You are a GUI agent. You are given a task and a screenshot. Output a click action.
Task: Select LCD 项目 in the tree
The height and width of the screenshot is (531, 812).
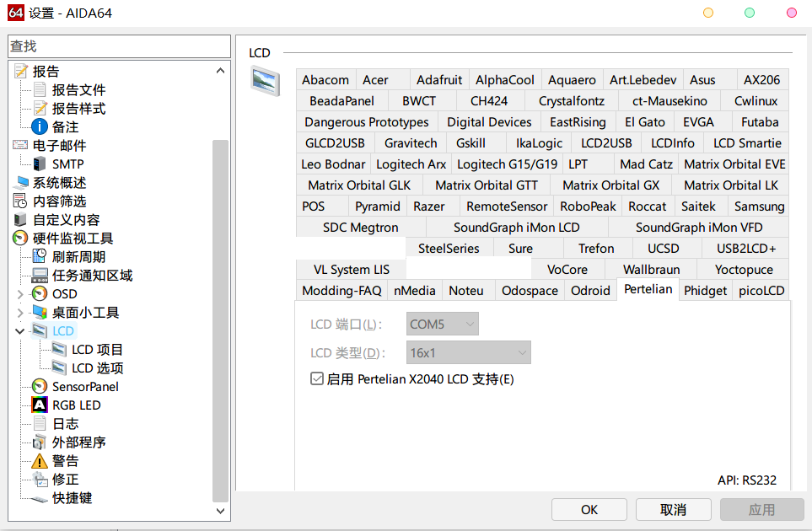(97, 350)
